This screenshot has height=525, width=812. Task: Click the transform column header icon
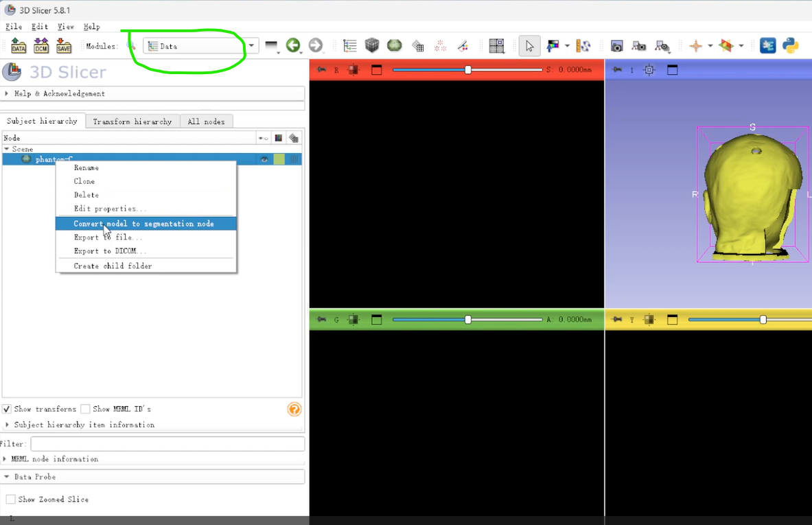point(294,138)
